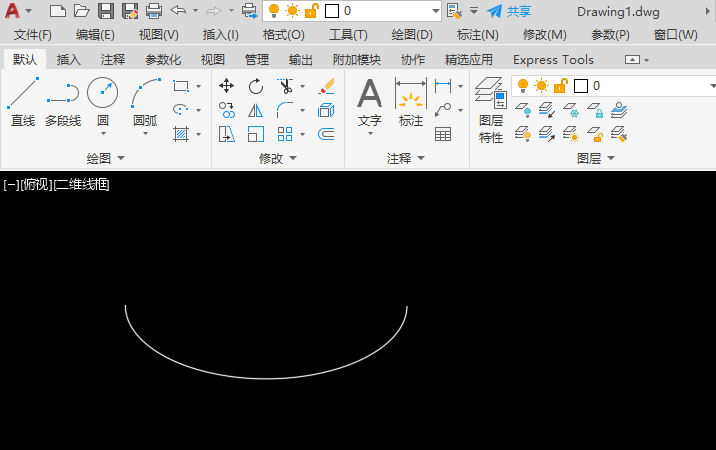Viewport: 716px width, 450px height.
Task: Click the [二维线框] visual style control
Action: 82,185
